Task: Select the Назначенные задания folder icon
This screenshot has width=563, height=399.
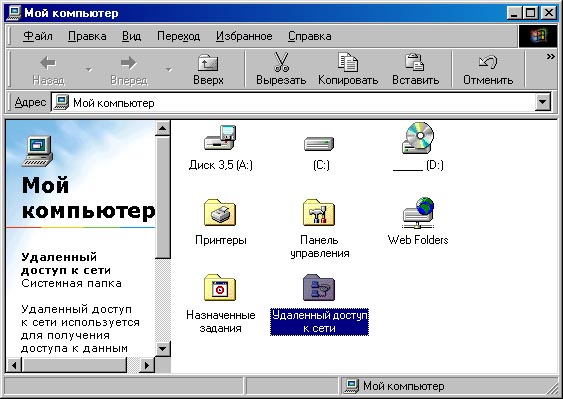Action: pyautogui.click(x=220, y=287)
